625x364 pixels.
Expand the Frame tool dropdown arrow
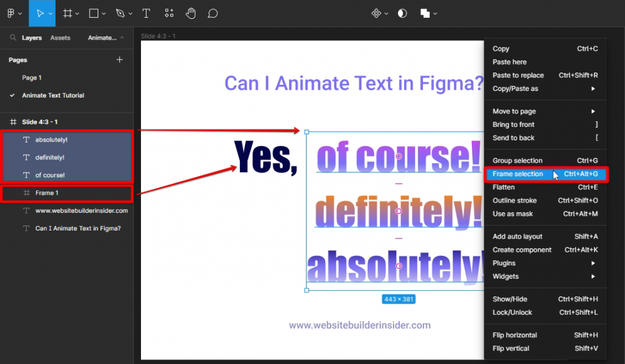coord(78,14)
